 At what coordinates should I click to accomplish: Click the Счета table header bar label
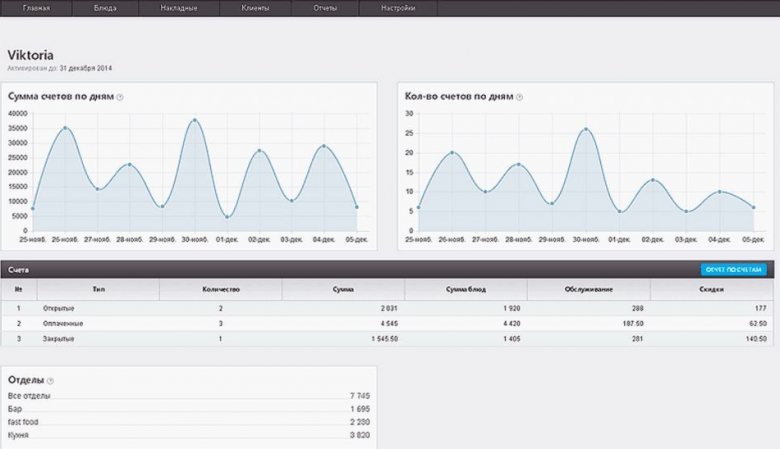(x=18, y=269)
